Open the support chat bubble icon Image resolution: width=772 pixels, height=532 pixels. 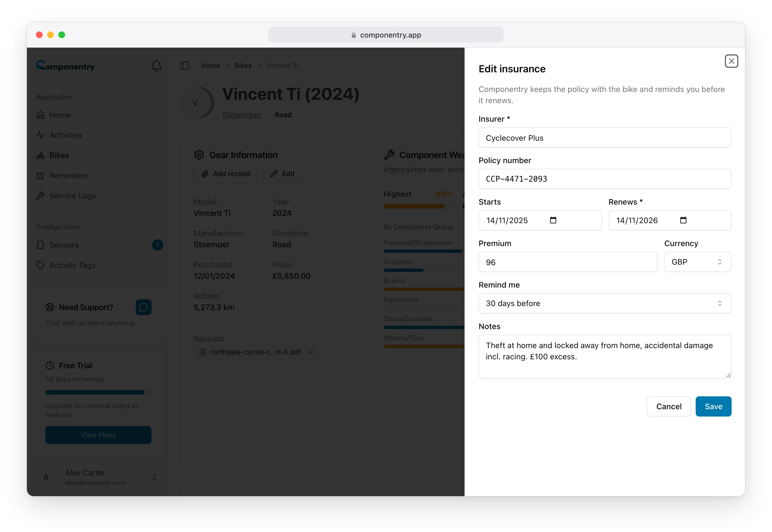click(143, 307)
